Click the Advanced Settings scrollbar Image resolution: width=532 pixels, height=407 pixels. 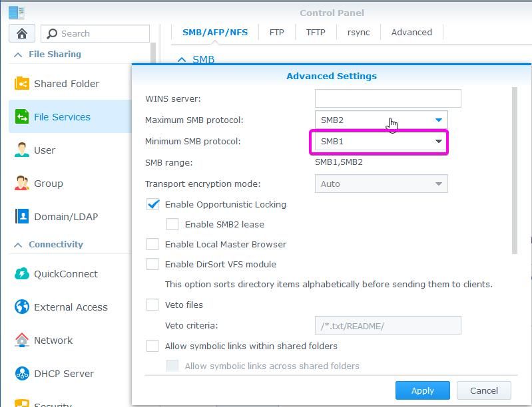pyautogui.click(x=515, y=170)
